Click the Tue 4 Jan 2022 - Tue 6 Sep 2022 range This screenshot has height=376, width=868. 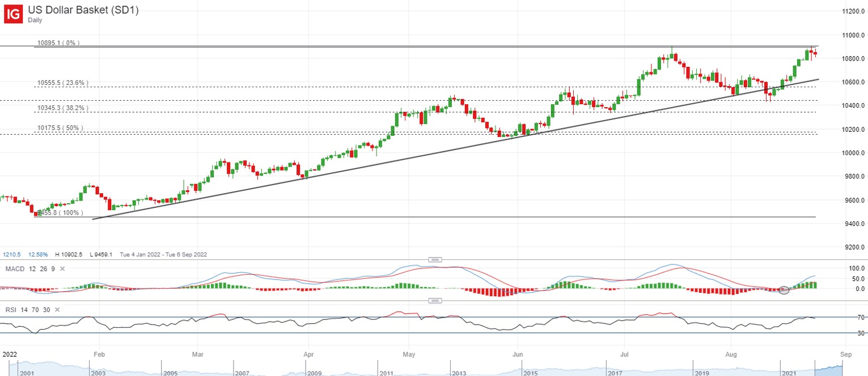click(163, 255)
